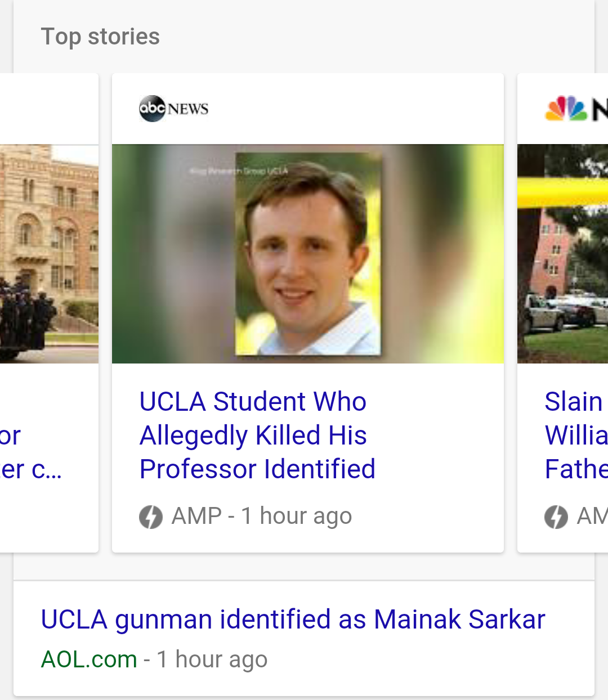Tap the "AM" text in the NBC card
Viewport: 608px width, 700px height.
(592, 516)
